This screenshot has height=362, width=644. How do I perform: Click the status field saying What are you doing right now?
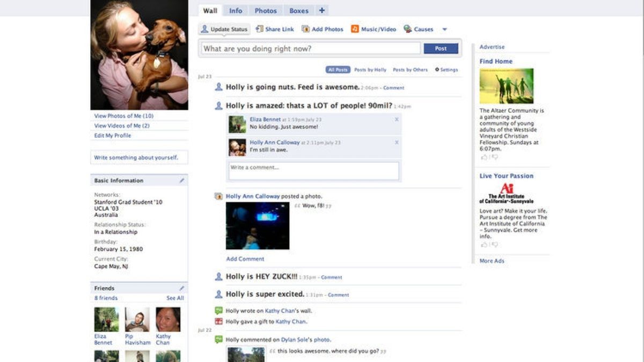[311, 48]
